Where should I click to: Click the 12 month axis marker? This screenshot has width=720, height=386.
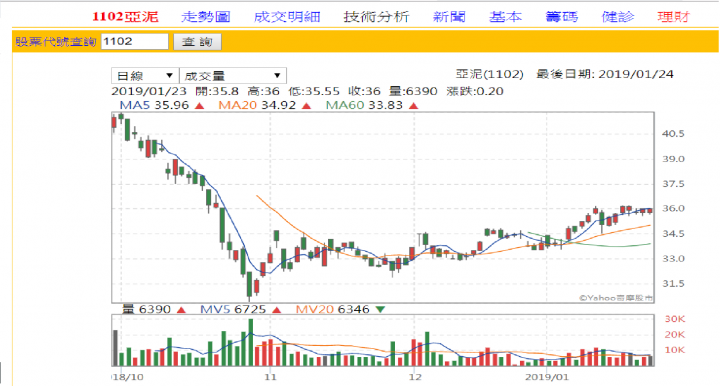pyautogui.click(x=415, y=377)
